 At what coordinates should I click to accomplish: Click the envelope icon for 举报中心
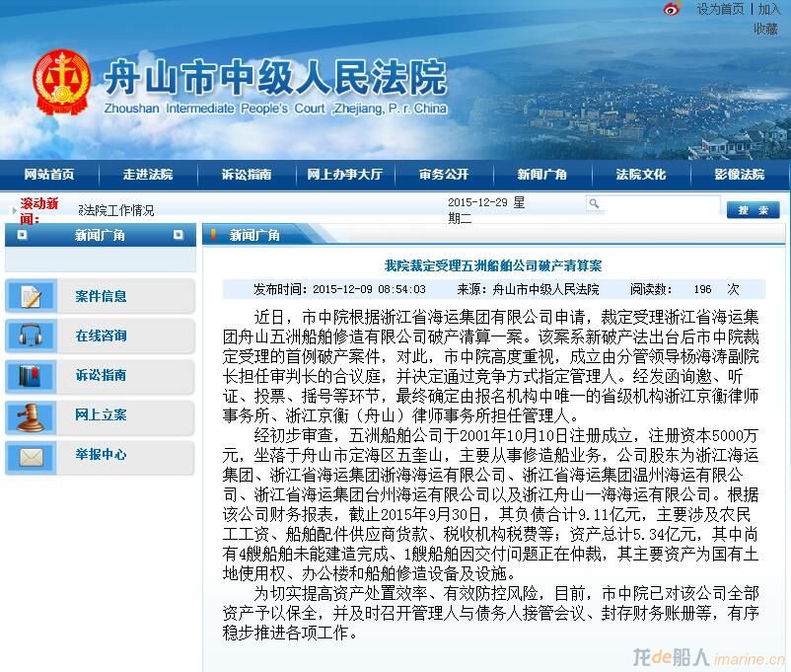tap(32, 458)
